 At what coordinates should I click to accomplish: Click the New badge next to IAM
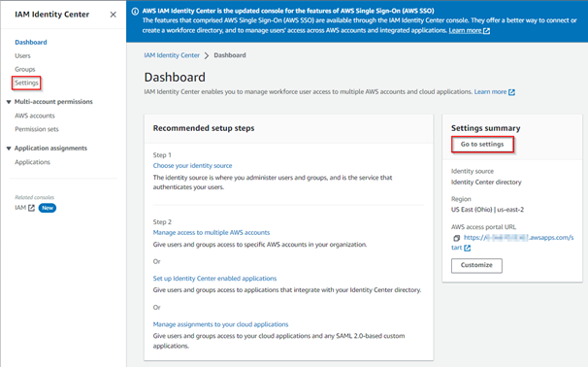click(x=48, y=208)
